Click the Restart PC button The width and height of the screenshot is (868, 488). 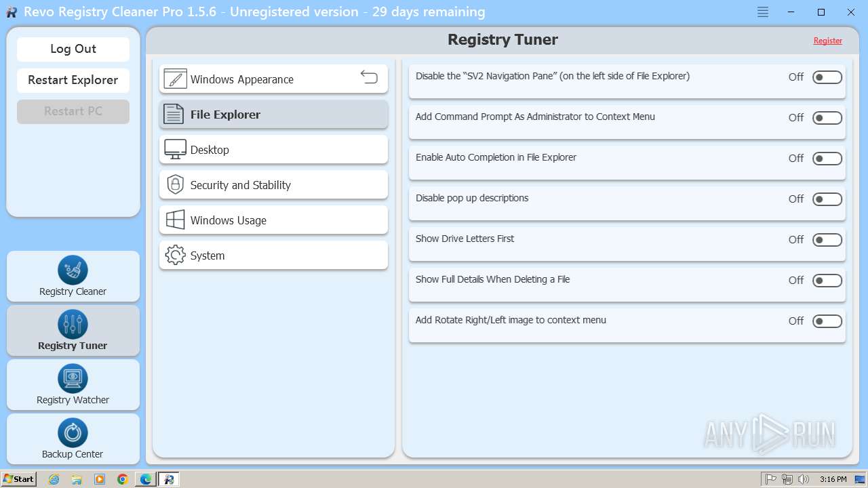(73, 111)
